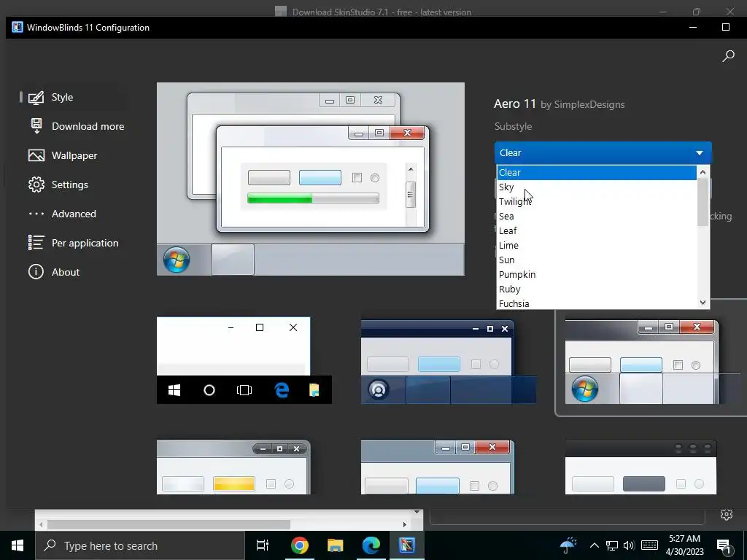Click horizontal scrollbar right arrow in background window
This screenshot has width=747, height=560.
click(x=404, y=525)
